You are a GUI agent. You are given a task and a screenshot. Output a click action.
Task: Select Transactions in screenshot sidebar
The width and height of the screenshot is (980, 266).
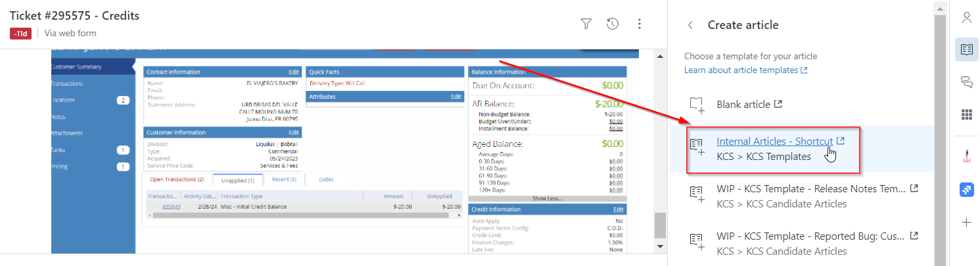(68, 84)
